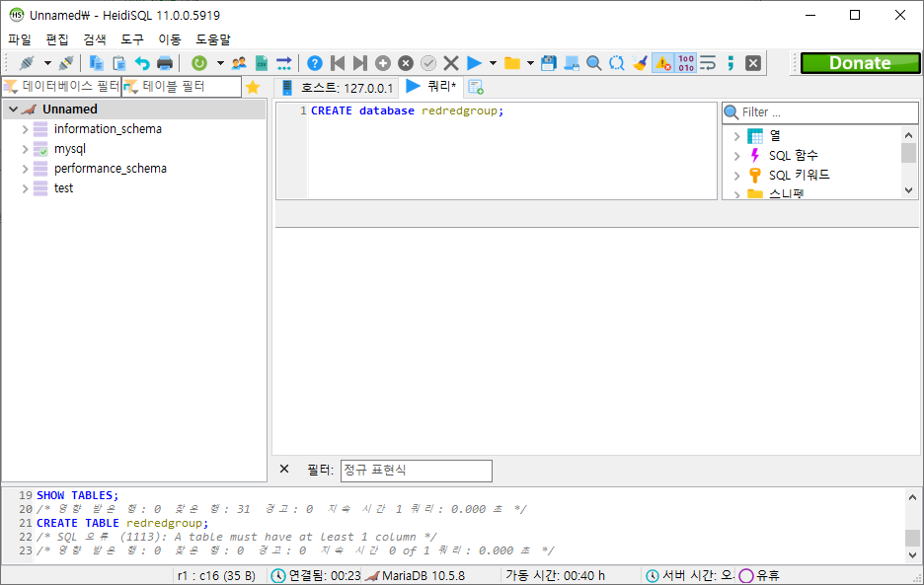Toggle line wrap in query editor

click(x=708, y=63)
